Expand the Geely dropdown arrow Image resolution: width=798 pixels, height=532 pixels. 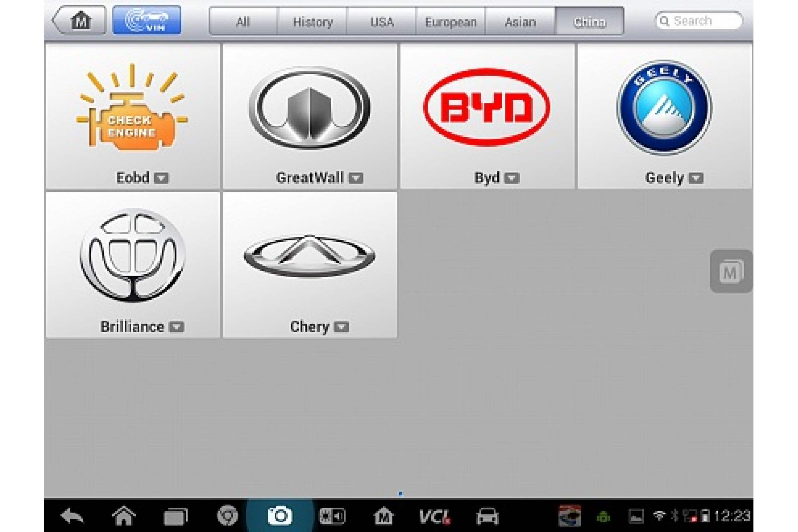point(696,178)
